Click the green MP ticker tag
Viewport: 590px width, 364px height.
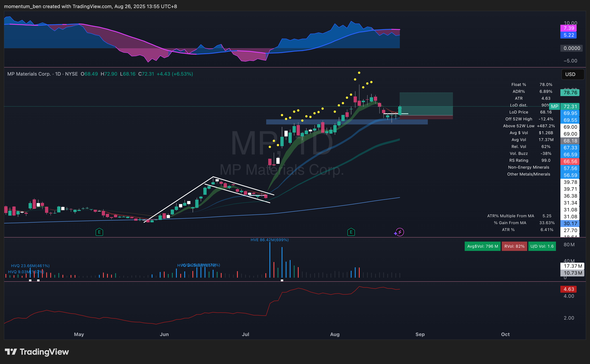554,106
